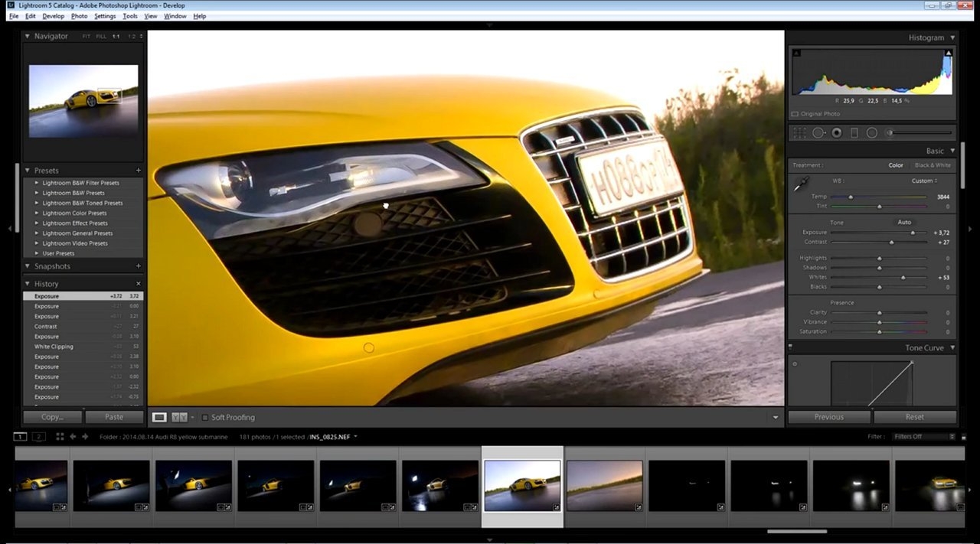The width and height of the screenshot is (980, 544).
Task: Collapse the Basic panel
Action: pos(952,151)
